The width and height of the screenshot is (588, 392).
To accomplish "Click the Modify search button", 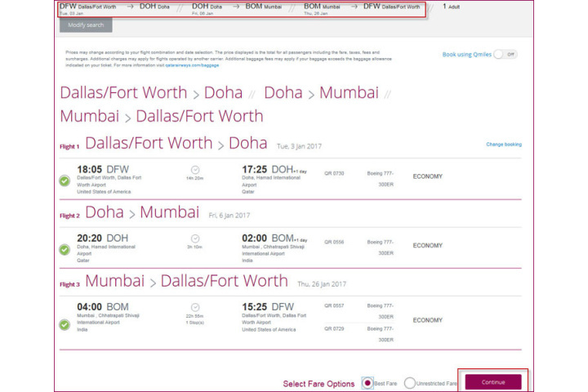I will tap(86, 25).
